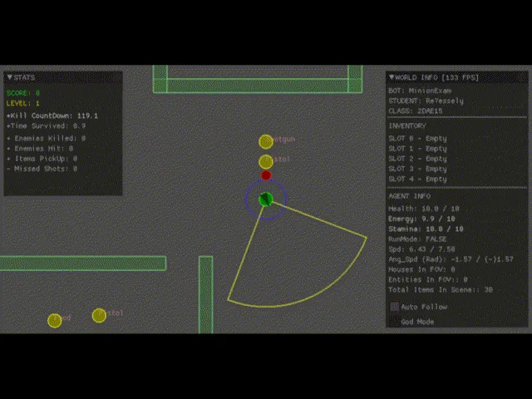Collapse the WORLD INFO panel triangle
Viewport: 532px width, 399px height.
click(x=392, y=77)
